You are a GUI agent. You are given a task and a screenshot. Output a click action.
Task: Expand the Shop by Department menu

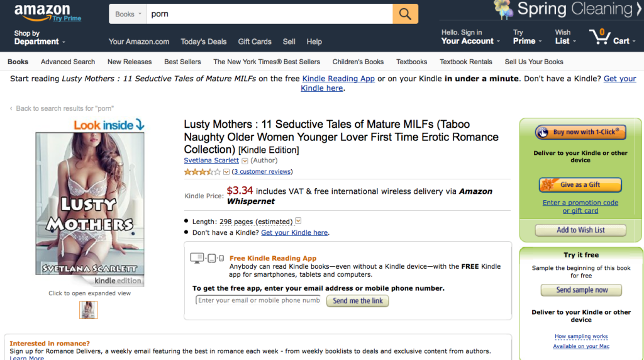click(40, 37)
